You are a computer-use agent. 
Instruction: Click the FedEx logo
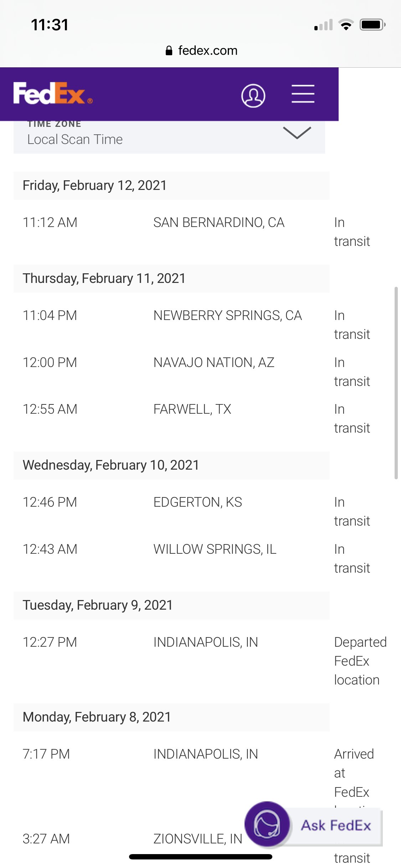point(53,94)
